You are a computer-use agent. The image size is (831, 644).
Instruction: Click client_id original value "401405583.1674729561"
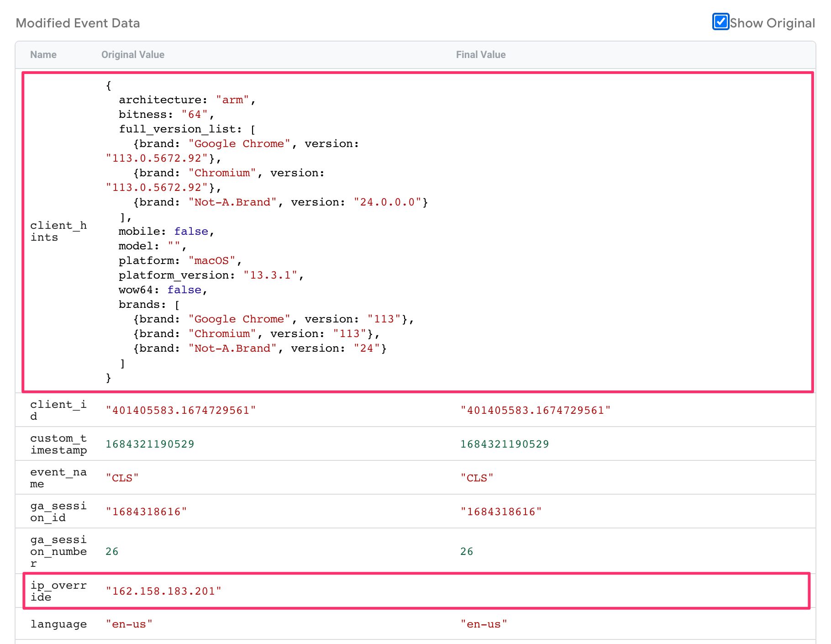click(181, 411)
